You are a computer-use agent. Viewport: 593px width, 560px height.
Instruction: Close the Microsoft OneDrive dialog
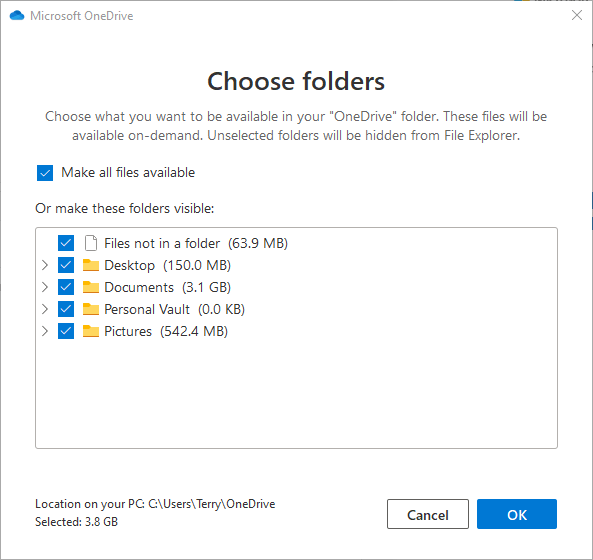click(577, 15)
